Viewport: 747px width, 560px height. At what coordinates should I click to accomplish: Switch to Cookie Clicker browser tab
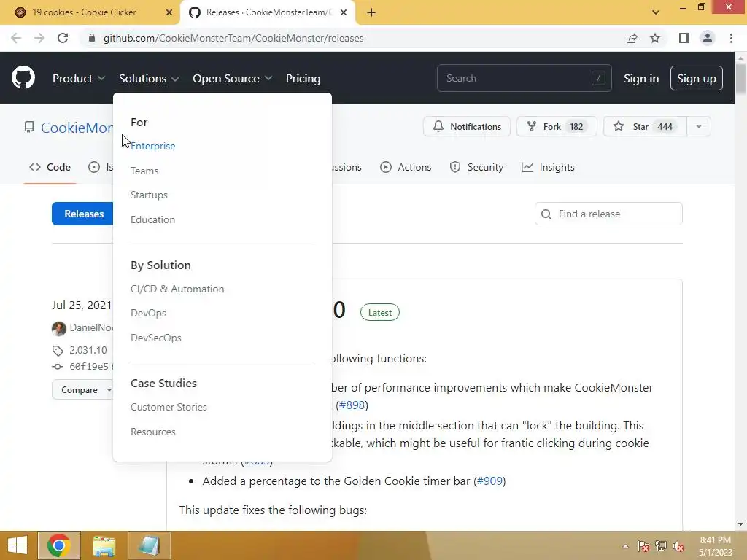(x=85, y=12)
